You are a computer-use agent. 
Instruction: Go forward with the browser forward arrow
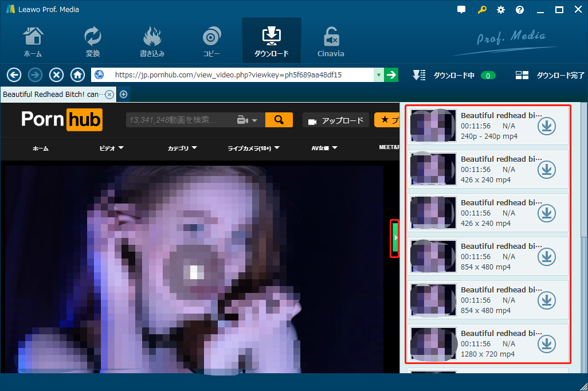pyautogui.click(x=36, y=75)
